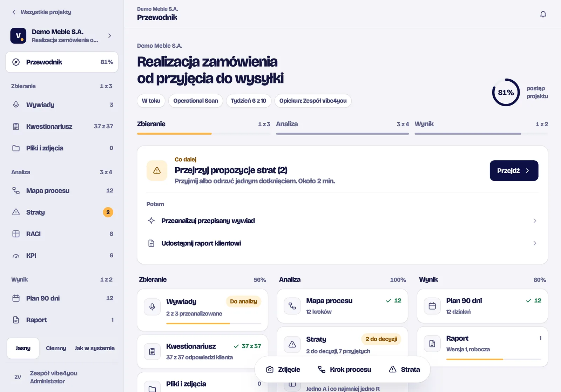The width and height of the screenshot is (561, 392).
Task: Add a Strata from floating bar
Action: tap(404, 370)
